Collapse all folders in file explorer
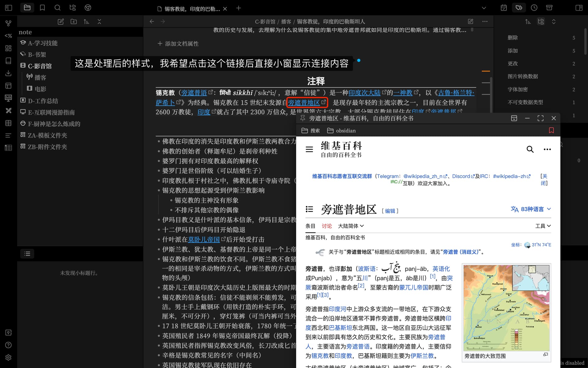The image size is (588, 368). 99,21
